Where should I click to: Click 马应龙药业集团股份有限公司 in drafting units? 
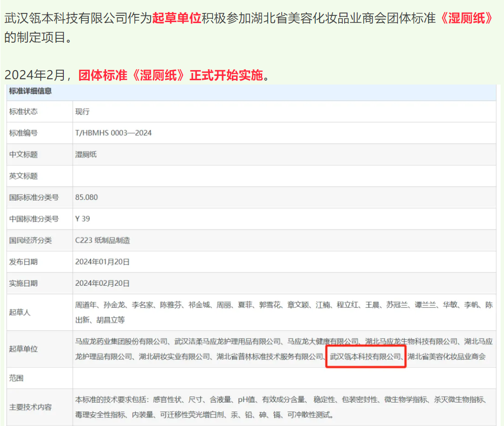(121, 341)
